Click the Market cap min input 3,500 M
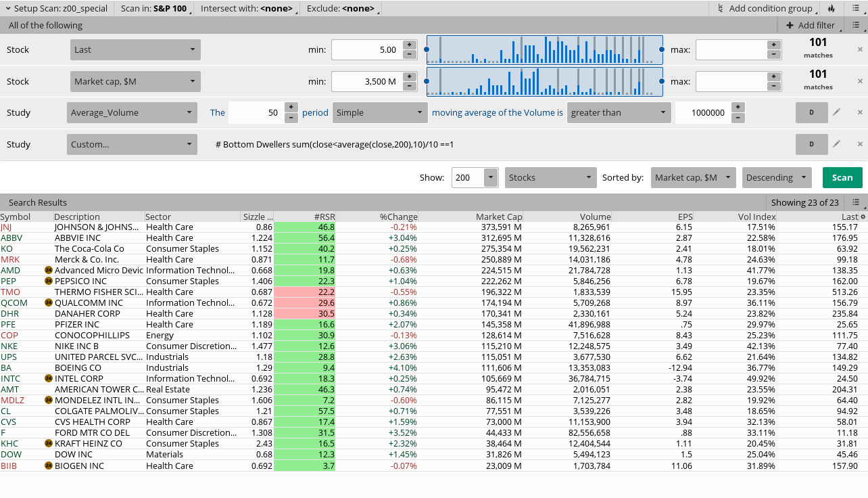The image size is (868, 498). click(367, 81)
